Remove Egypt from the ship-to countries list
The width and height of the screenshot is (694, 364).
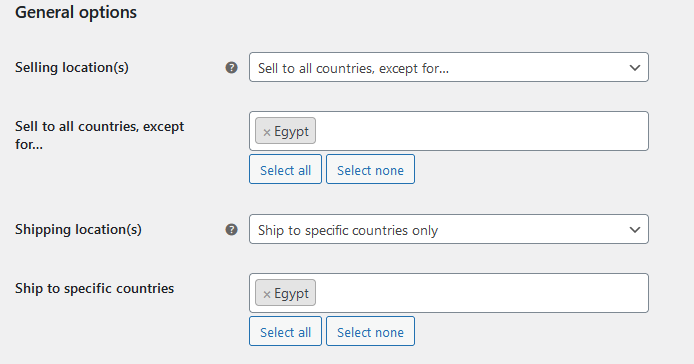[266, 294]
